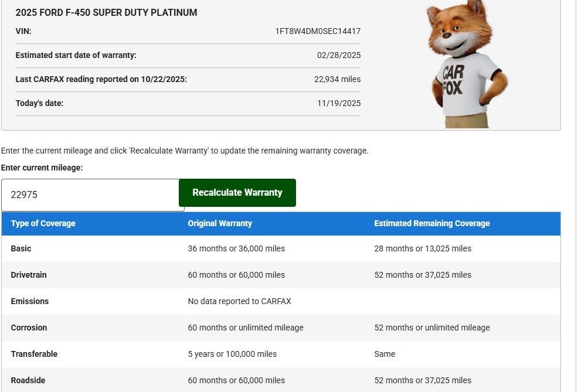Screen dimensions: 578x392
Task: Click the warranty start date 02/28/2025
Action: (x=339, y=55)
